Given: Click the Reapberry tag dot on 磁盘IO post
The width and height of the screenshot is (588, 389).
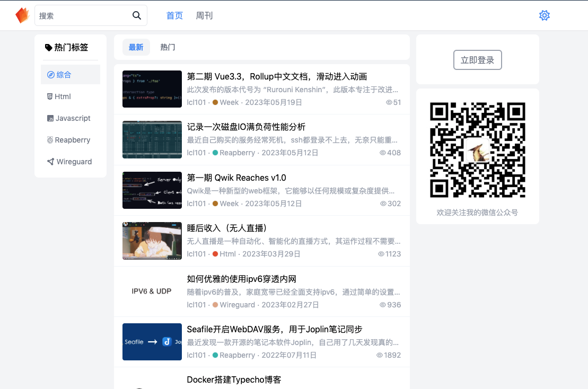Looking at the screenshot, I should click(215, 153).
